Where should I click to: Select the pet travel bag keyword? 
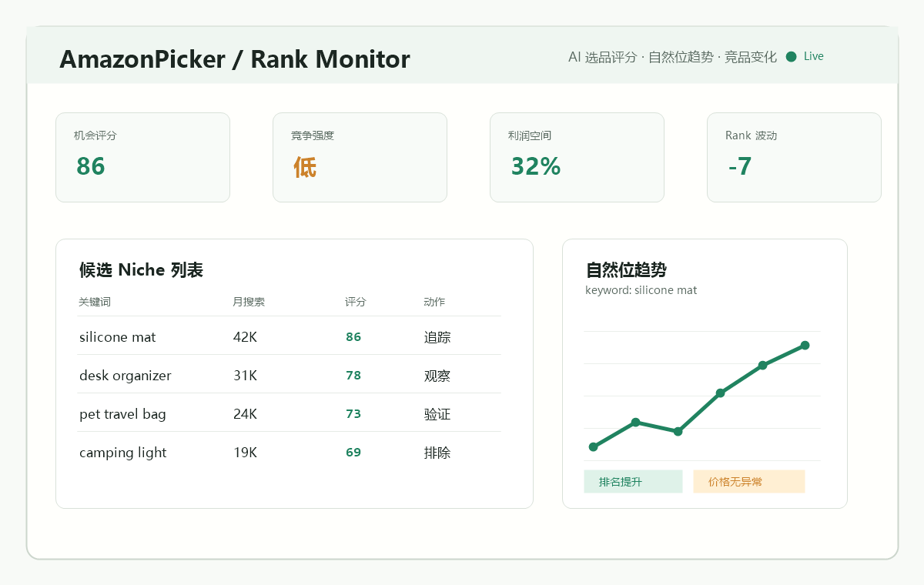pyautogui.click(x=122, y=414)
